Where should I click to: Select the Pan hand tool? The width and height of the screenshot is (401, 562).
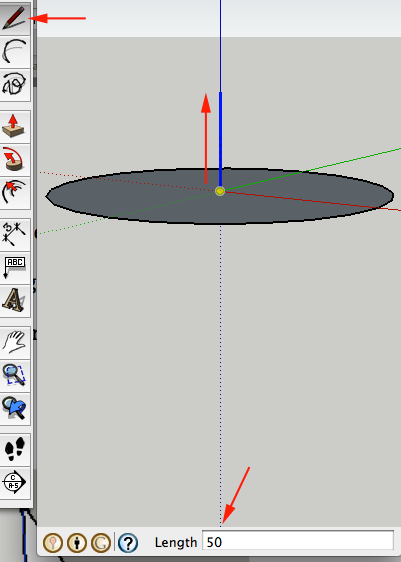coord(14,342)
